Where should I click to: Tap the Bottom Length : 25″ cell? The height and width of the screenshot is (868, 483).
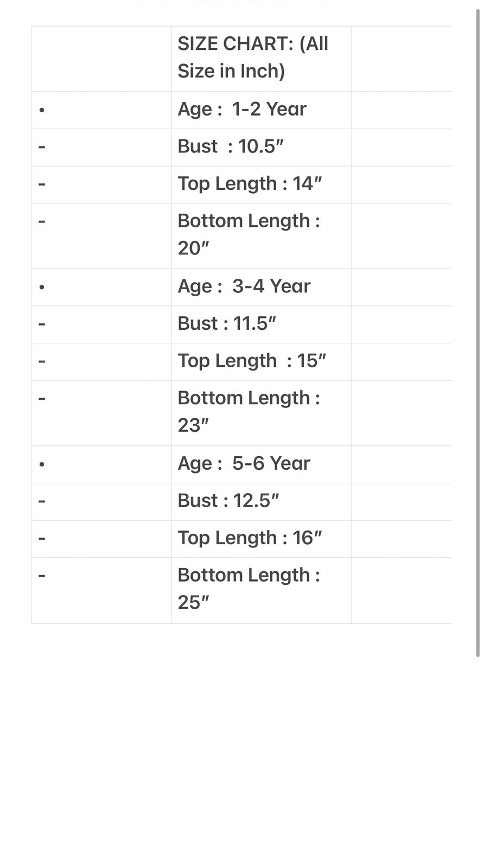(x=249, y=589)
